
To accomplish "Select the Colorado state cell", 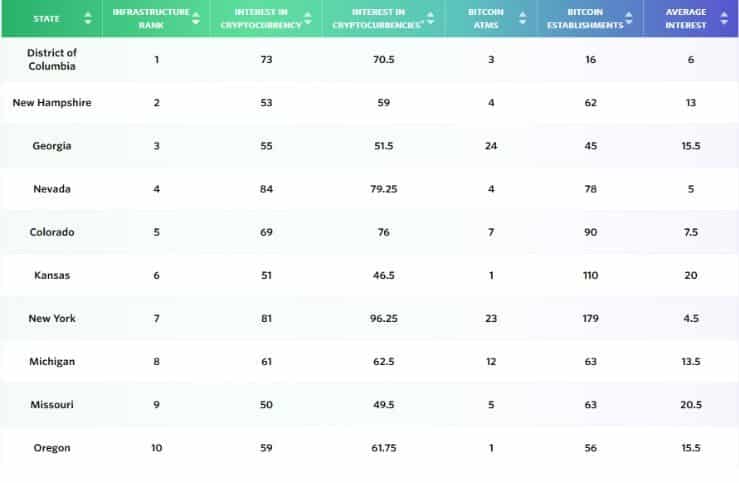I will pos(52,232).
